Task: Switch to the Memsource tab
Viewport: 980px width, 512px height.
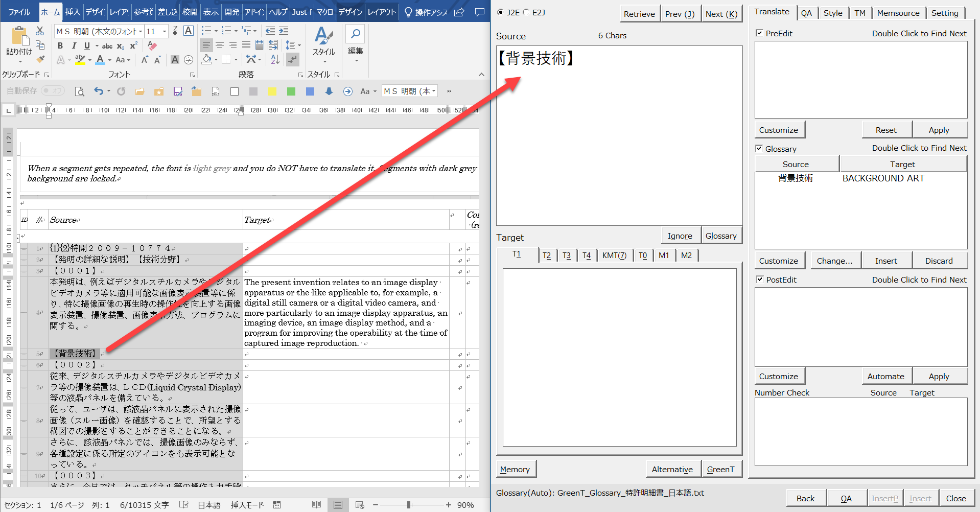Action: pos(898,13)
